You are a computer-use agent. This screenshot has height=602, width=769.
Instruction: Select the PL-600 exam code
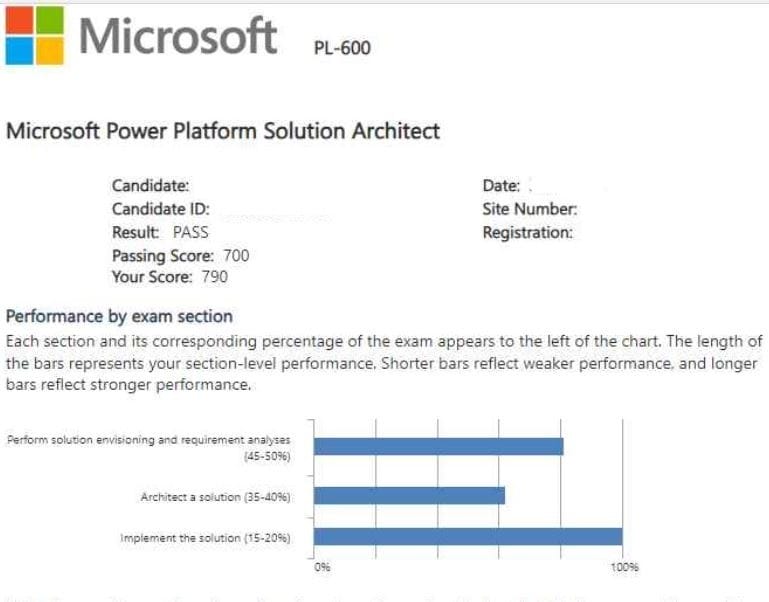click(x=342, y=47)
